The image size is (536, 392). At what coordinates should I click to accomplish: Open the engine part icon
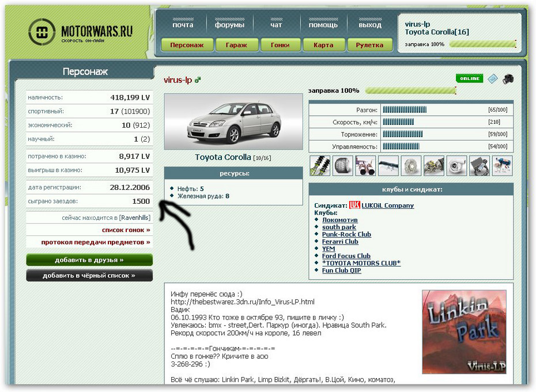tap(434, 166)
